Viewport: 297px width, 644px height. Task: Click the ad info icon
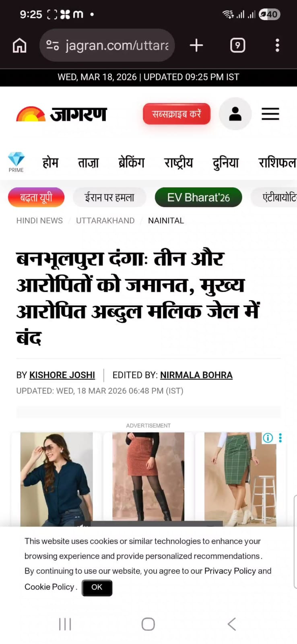tap(268, 438)
